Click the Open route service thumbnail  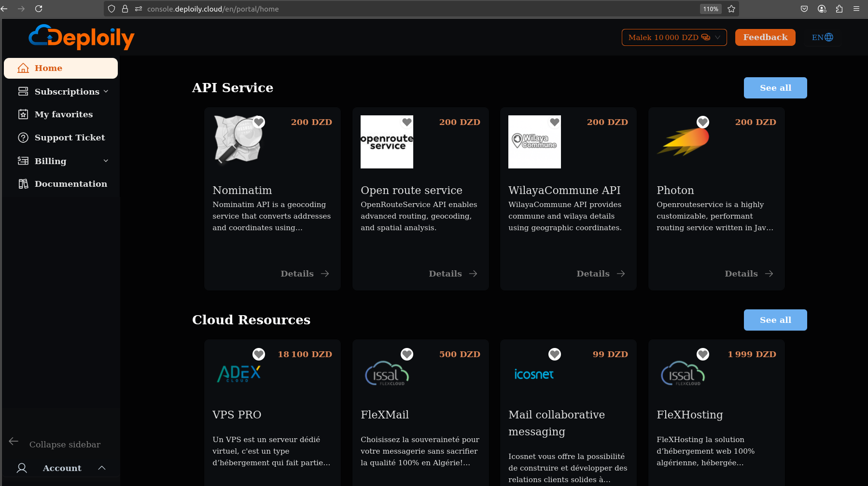(x=387, y=142)
